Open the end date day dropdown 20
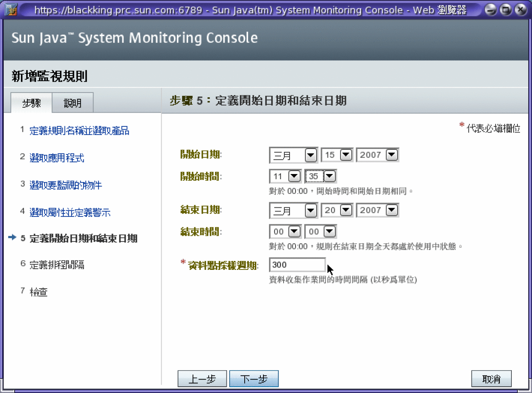Image resolution: width=532 pixels, height=393 pixels. (x=337, y=210)
